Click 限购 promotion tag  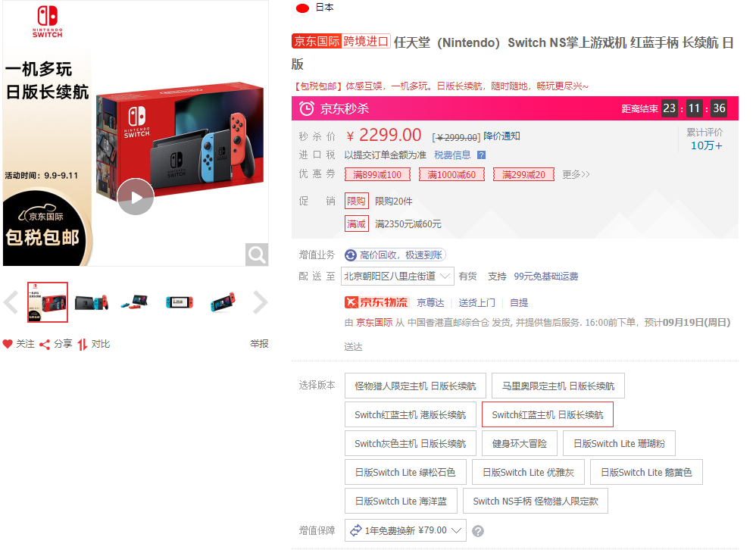coord(356,201)
